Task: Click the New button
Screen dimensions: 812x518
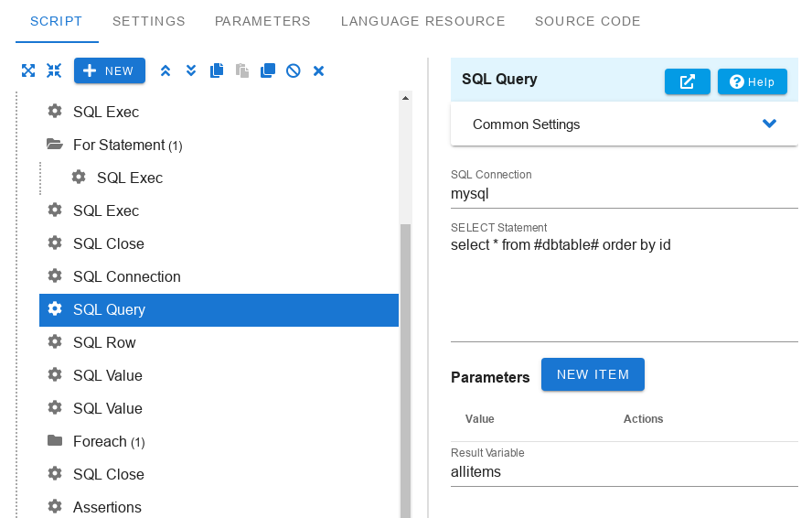Action: point(109,70)
